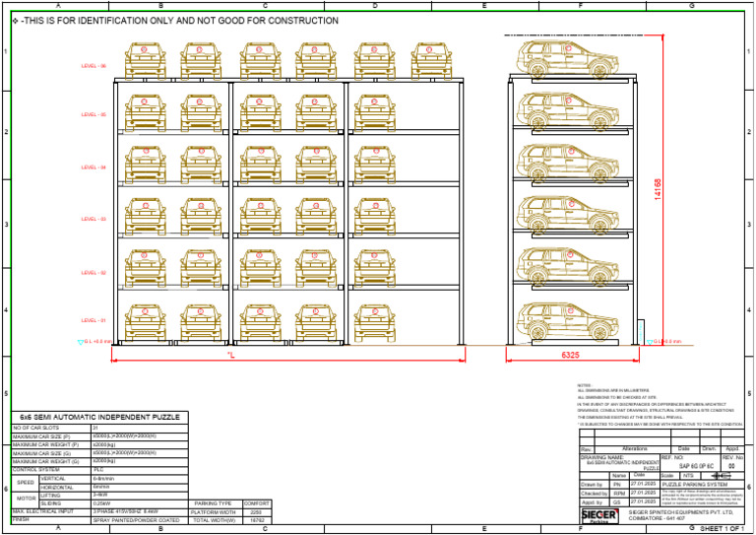Click the "MAXIMUM CAR WEIGHT (G)" cell
Viewport: 756px width, 535px height.
pyautogui.click(x=51, y=462)
